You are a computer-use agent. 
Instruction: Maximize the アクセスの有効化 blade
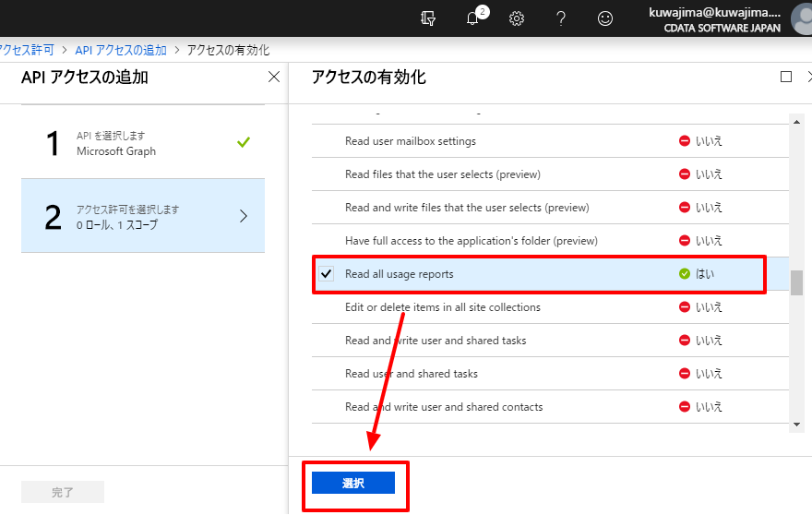point(785,77)
